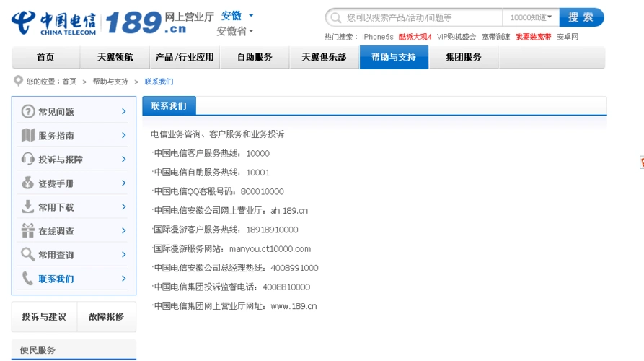Open 自助服务 navigation tab
The height and width of the screenshot is (361, 644).
[x=255, y=57]
